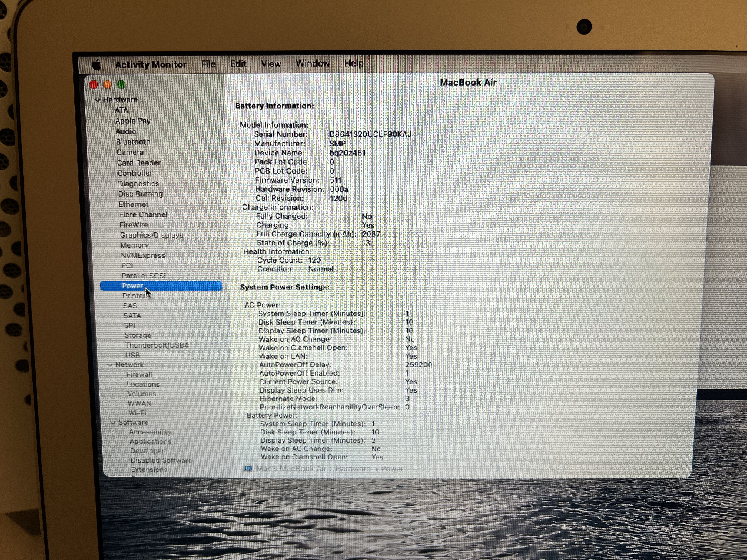747x560 pixels.
Task: Collapse the Network section chevron
Action: (110, 365)
